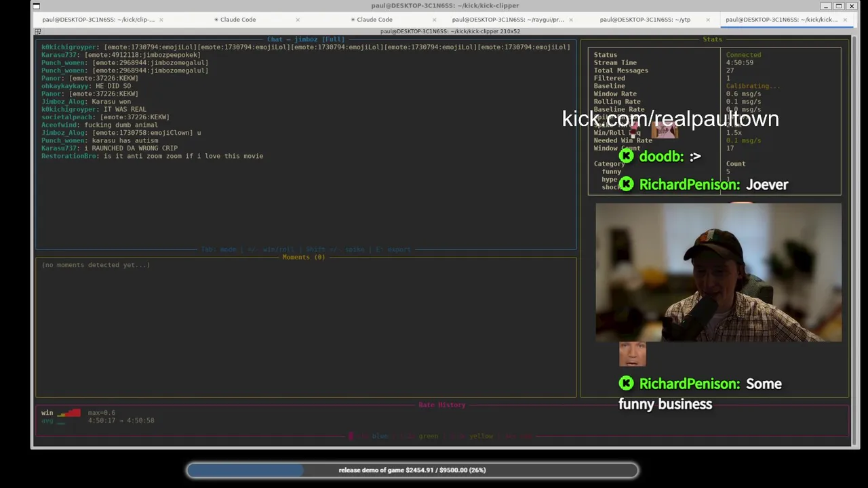Image resolution: width=868 pixels, height=488 pixels.
Task: Click the '(no moments detected yet...)' text
Action: [x=96, y=265]
